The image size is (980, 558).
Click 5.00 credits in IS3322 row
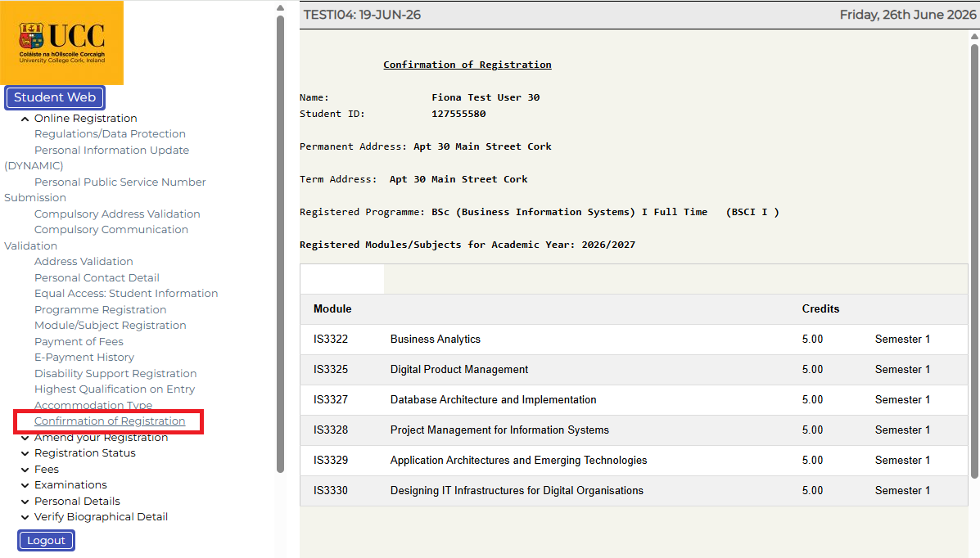click(812, 340)
